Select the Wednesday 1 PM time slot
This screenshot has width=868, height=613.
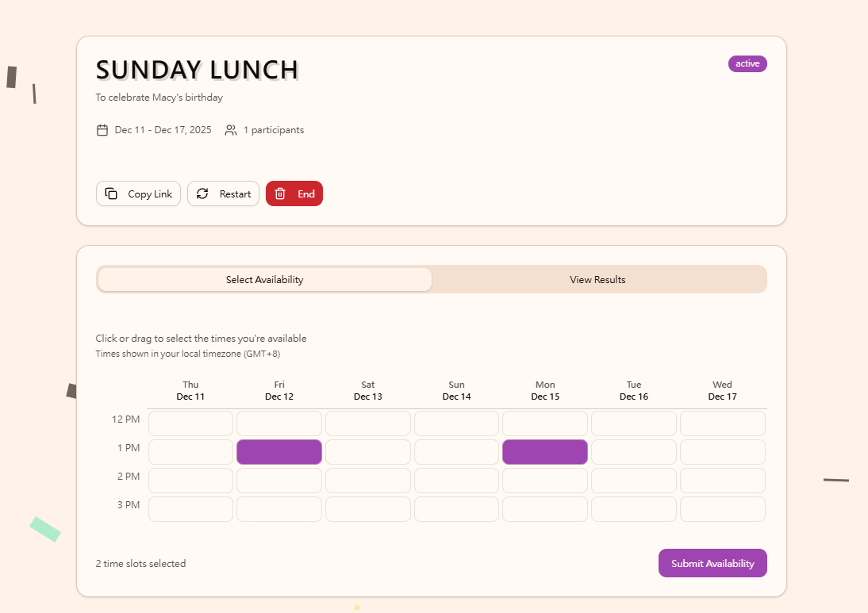(722, 451)
